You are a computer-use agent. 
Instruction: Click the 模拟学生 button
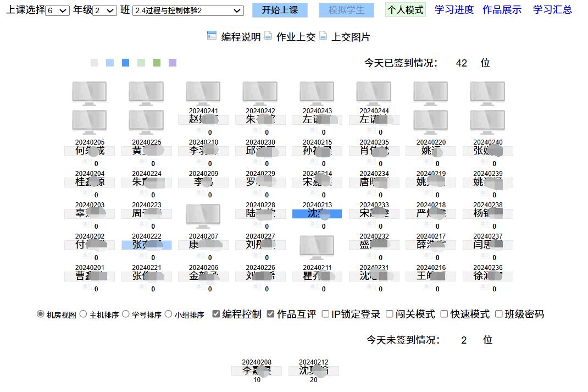coord(346,10)
